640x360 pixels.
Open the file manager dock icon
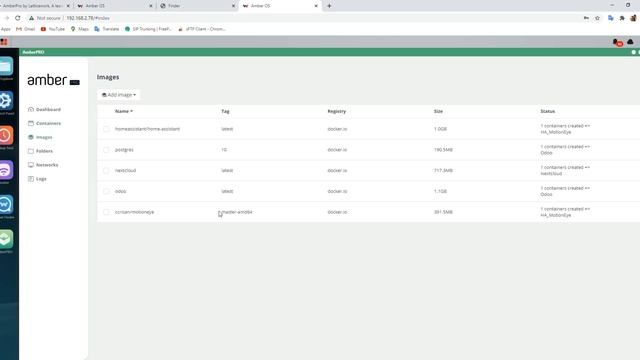(6, 66)
